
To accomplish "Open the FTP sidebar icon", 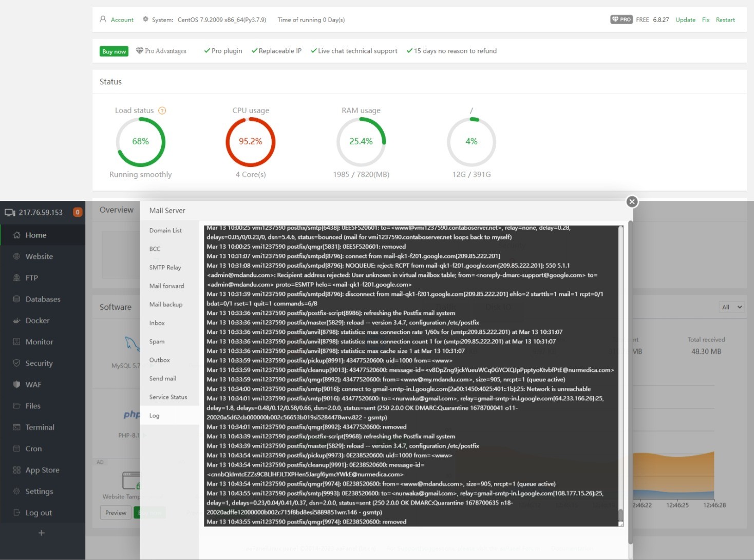I will coord(16,278).
